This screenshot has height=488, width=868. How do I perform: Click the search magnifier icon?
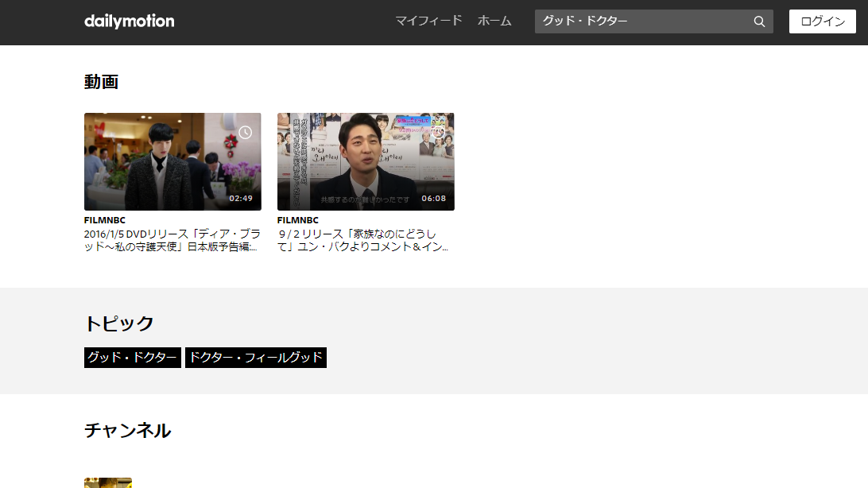click(x=759, y=21)
